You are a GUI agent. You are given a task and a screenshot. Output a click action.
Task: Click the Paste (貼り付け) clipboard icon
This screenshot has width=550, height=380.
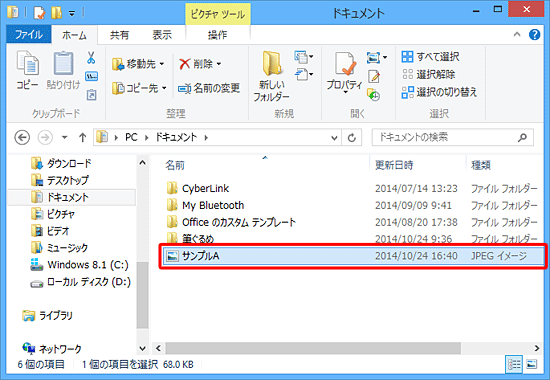63,70
